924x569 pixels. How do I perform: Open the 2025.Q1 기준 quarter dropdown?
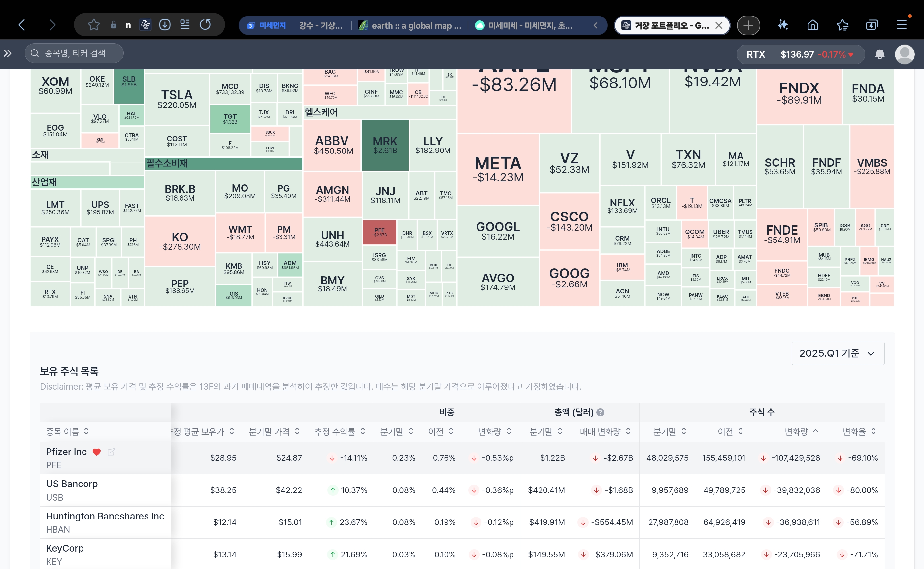pyautogui.click(x=838, y=353)
